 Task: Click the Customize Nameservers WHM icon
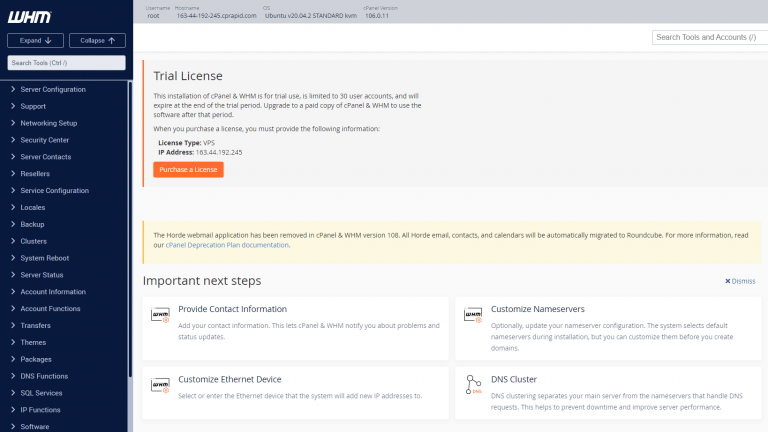473,315
